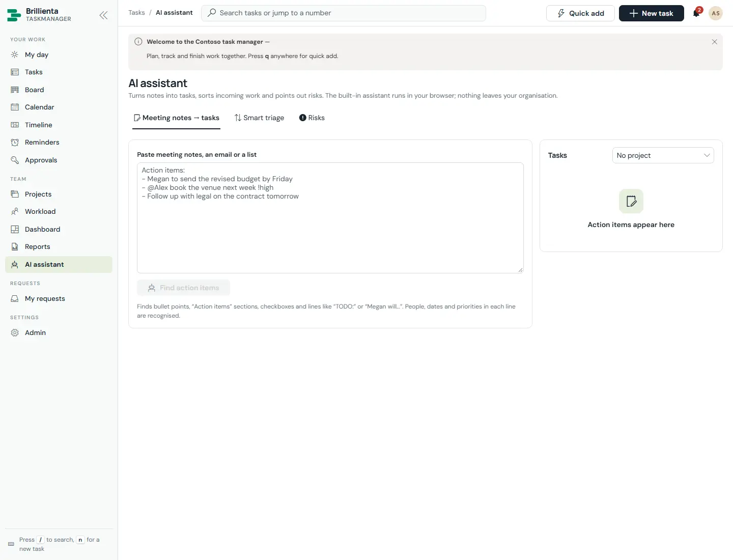Screen dimensions: 733x560
Task: Open My requests in the sidebar
Action: point(59,299)
